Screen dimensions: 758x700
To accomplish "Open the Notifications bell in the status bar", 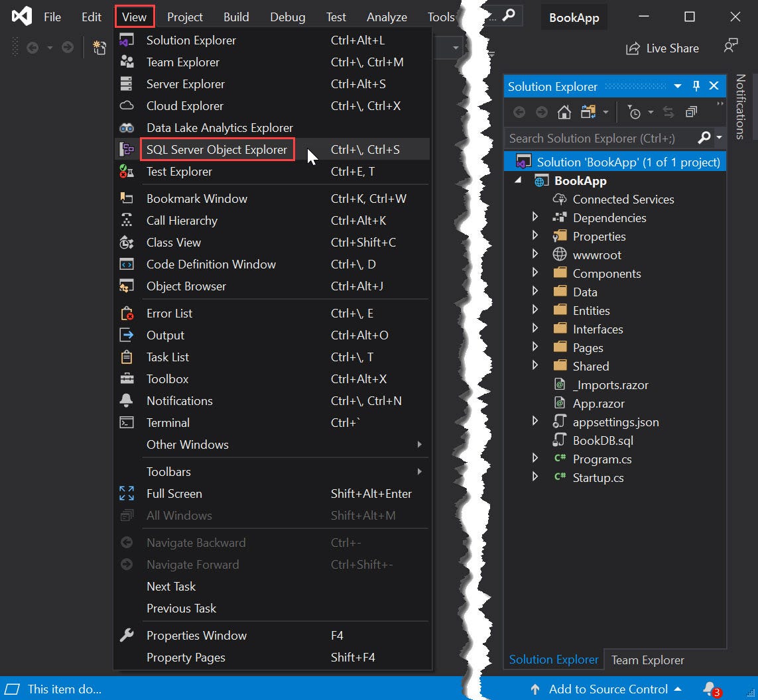I will coord(709,689).
